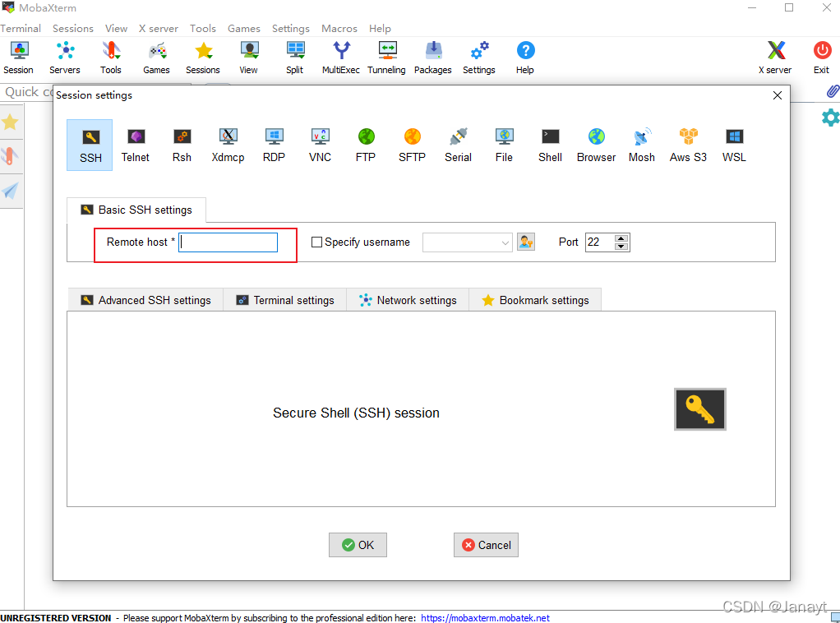Open Tunneling from the toolbar

(x=387, y=58)
